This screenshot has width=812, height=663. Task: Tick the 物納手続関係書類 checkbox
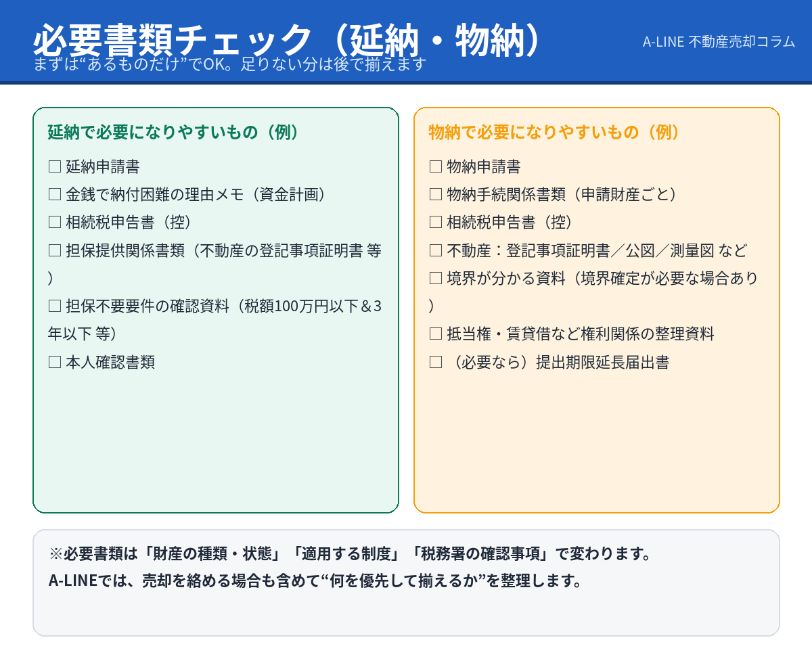point(436,195)
